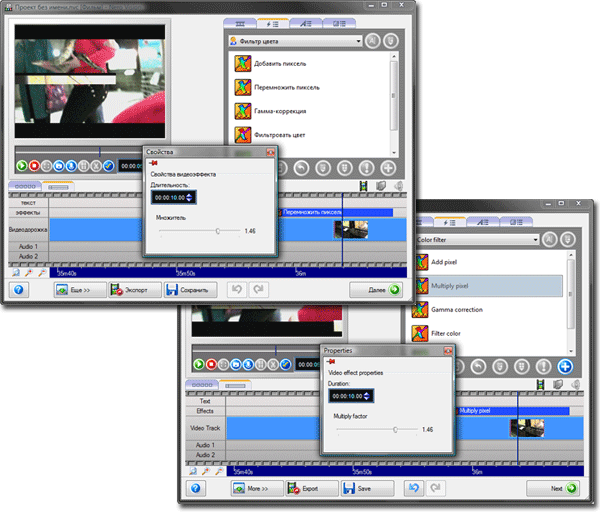This screenshot has height=512, width=600.
Task: Click the blue round plus button in the English window
Action: [x=565, y=366]
